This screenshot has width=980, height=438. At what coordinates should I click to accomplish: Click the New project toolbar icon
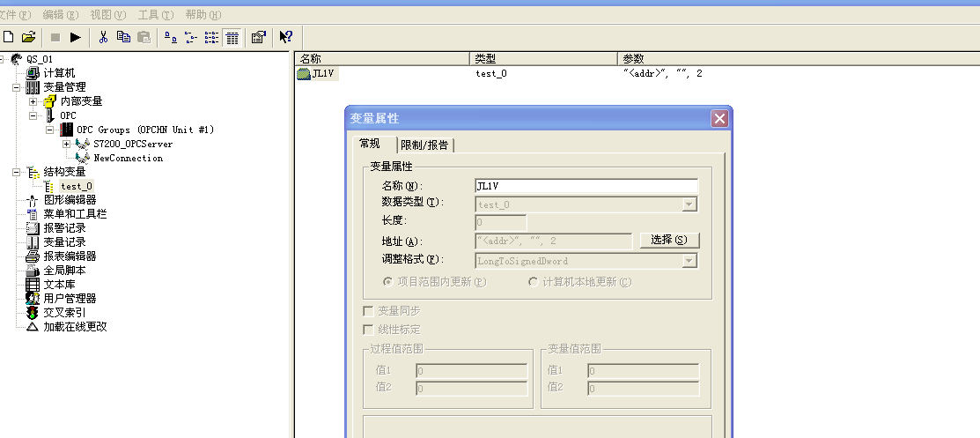pos(8,37)
